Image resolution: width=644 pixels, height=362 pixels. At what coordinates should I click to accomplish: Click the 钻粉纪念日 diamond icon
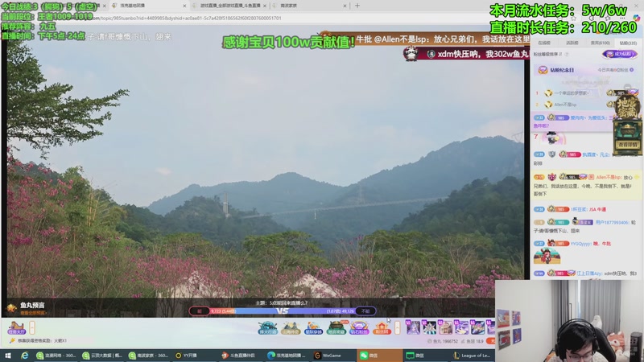(543, 70)
